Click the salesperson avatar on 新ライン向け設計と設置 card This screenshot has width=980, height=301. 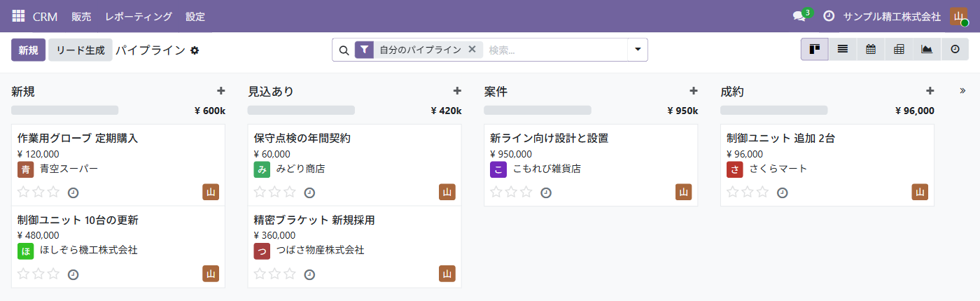pyautogui.click(x=684, y=192)
